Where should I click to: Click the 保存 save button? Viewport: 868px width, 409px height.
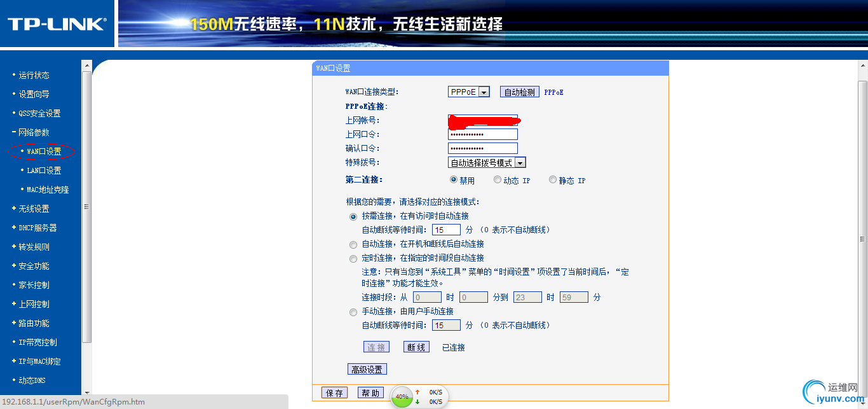coord(334,393)
